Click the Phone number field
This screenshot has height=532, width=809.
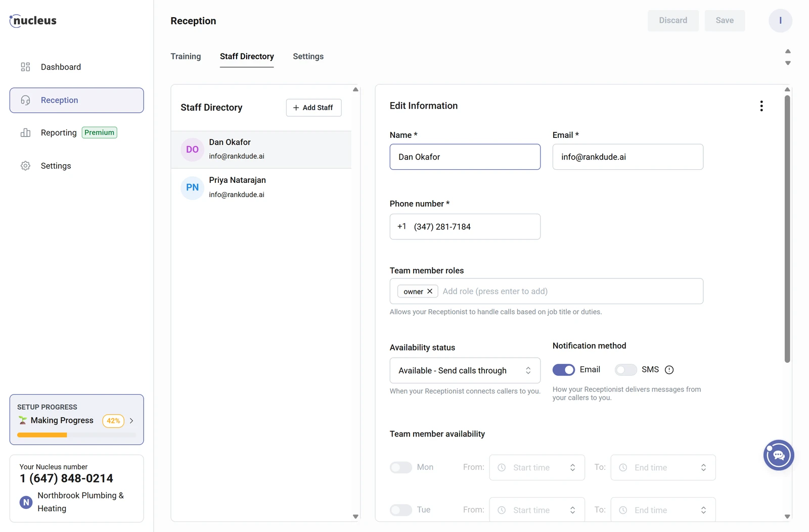coord(465,227)
